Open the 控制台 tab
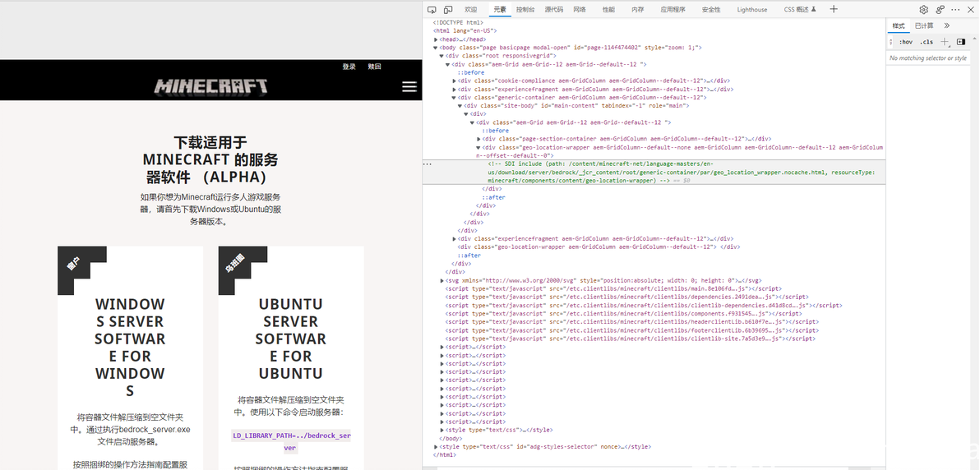 point(525,9)
